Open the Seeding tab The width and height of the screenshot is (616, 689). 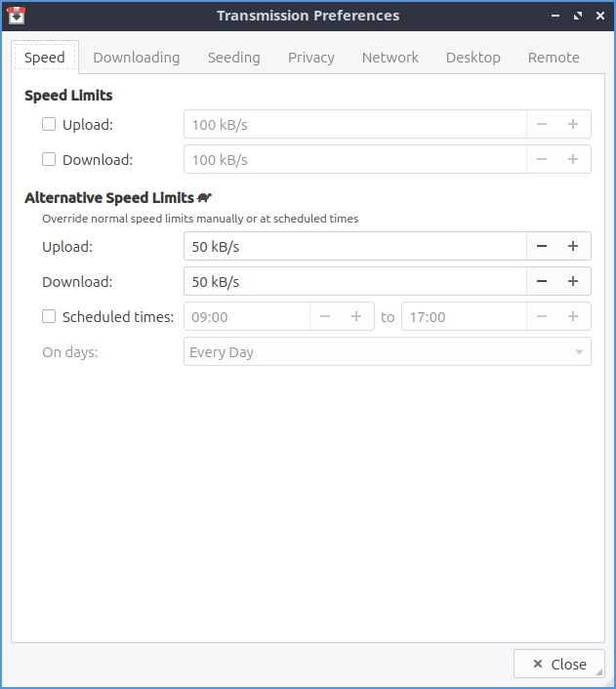click(x=234, y=58)
